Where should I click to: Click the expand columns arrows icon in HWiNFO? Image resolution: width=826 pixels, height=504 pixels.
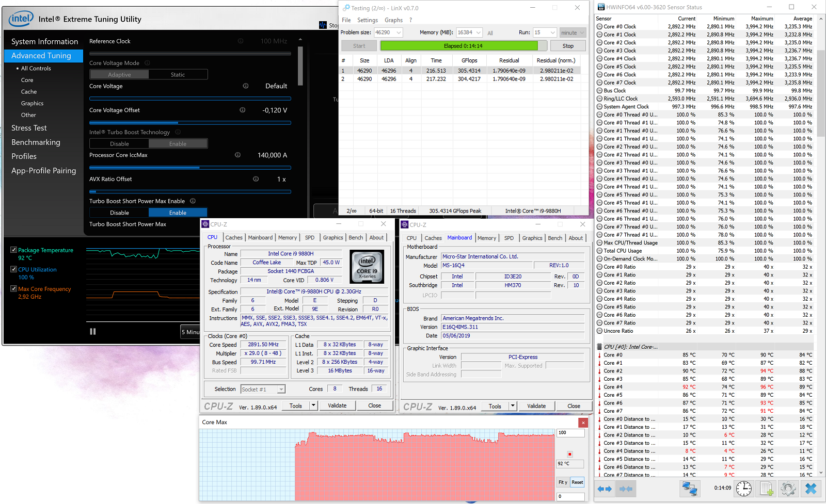605,489
